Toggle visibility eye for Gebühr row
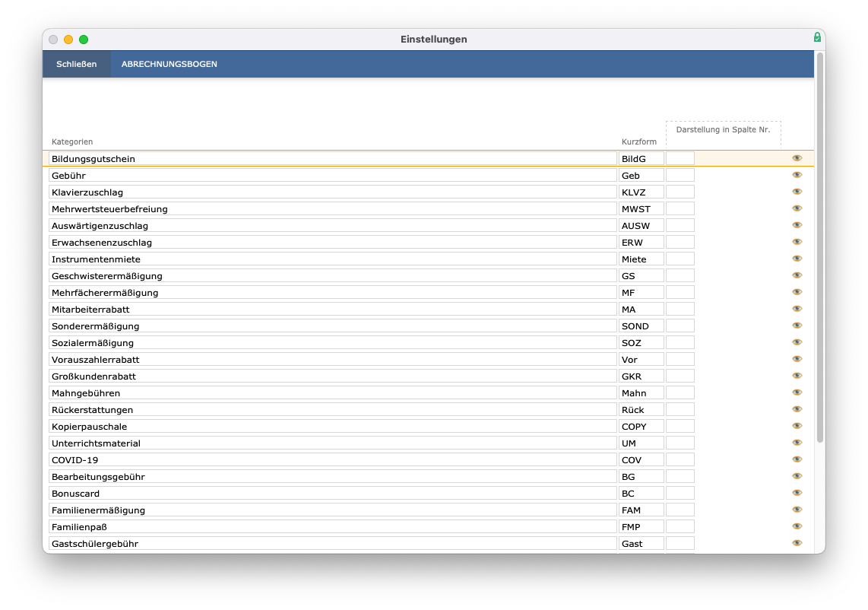The image size is (868, 610). click(797, 175)
